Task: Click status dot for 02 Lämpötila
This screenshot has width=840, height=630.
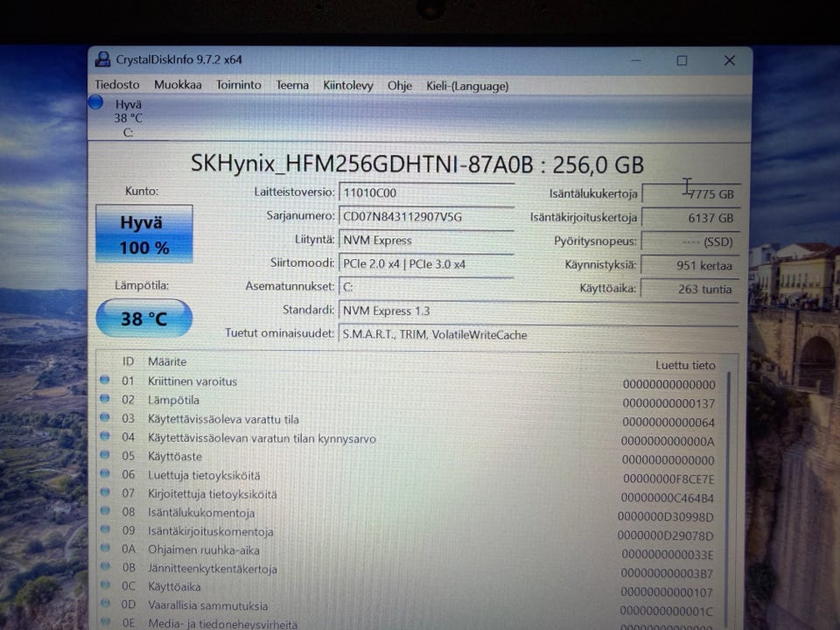Action: 104,399
